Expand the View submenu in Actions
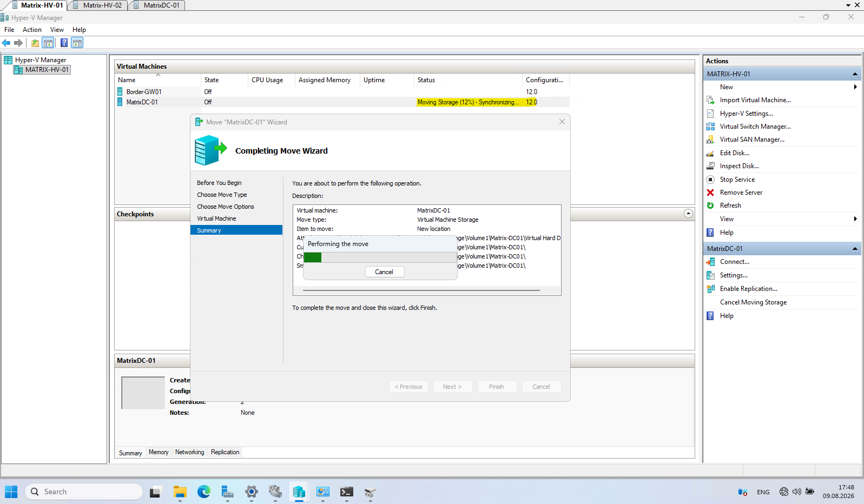This screenshot has height=504, width=864. click(x=855, y=219)
